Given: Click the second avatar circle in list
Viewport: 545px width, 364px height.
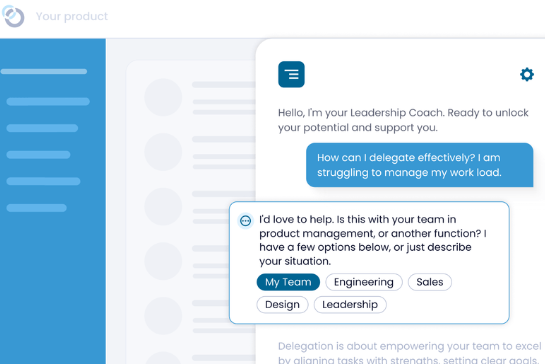Looking at the screenshot, I should 163,152.
